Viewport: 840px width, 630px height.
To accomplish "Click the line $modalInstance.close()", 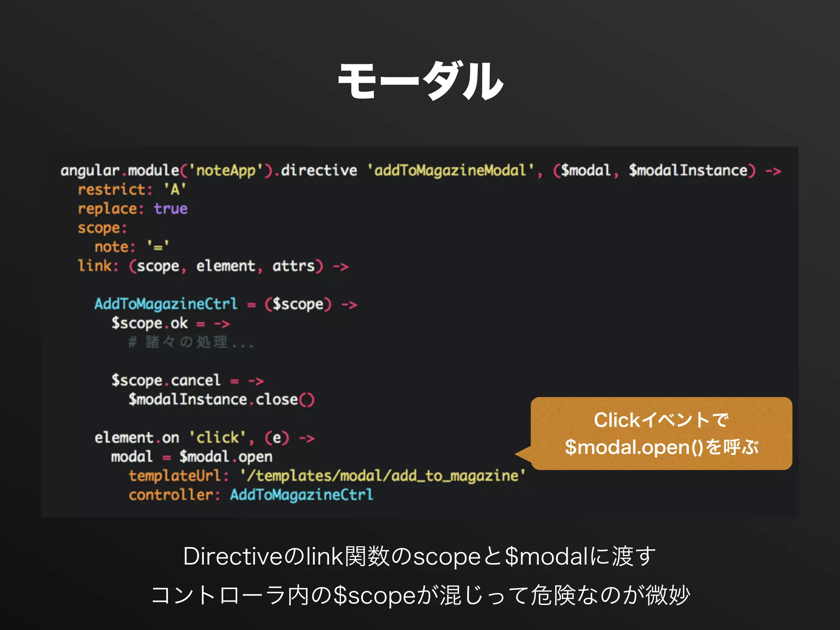I will [221, 399].
